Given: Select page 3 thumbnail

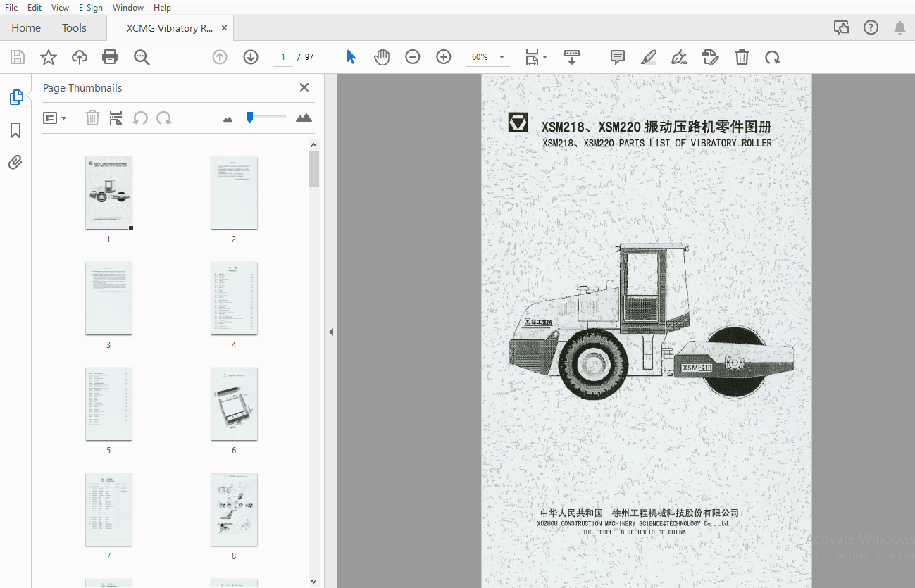Looking at the screenshot, I should 108,298.
